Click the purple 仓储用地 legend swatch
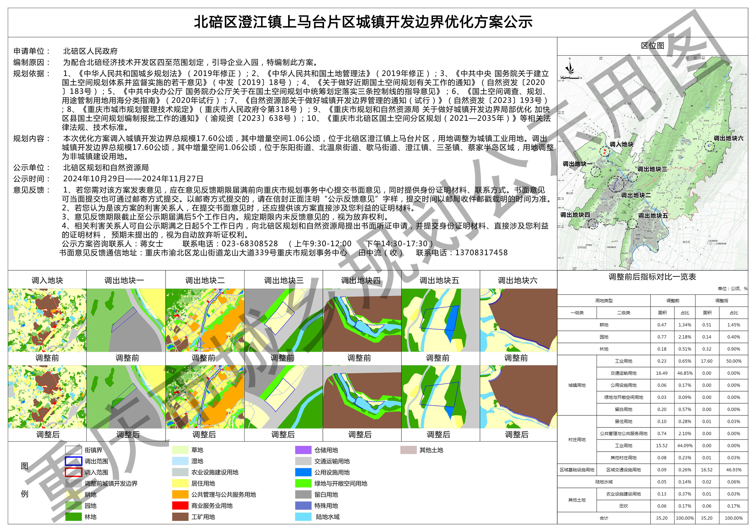Screen dimensions: 756x532 (303, 450)
